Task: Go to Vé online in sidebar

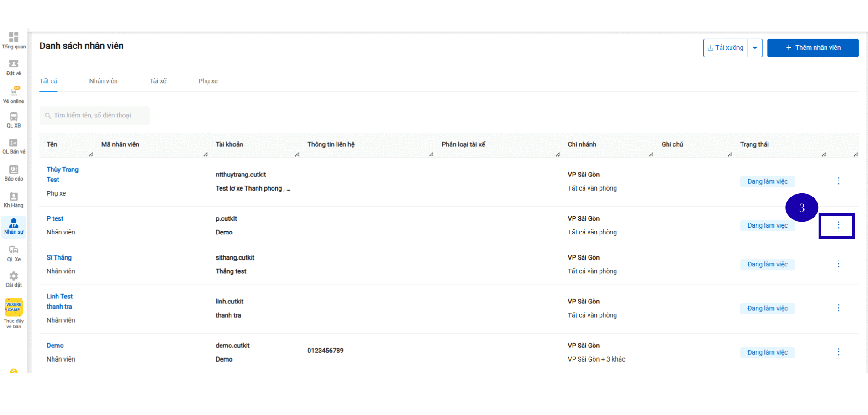Action: tap(14, 91)
